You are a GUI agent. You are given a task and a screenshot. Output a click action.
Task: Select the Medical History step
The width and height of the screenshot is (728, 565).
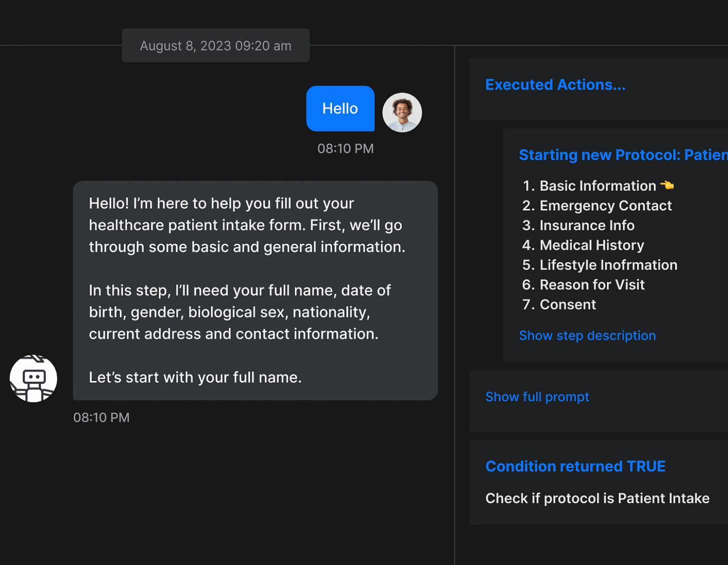pos(583,245)
